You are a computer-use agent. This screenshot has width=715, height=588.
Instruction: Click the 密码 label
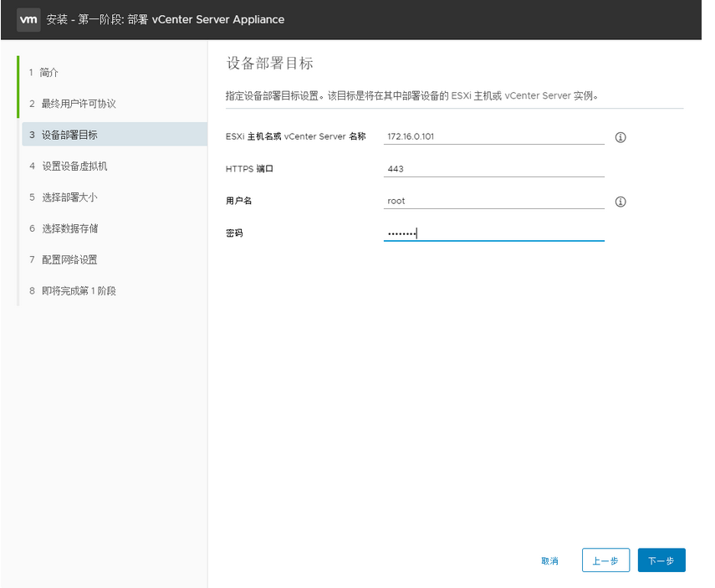tap(234, 233)
